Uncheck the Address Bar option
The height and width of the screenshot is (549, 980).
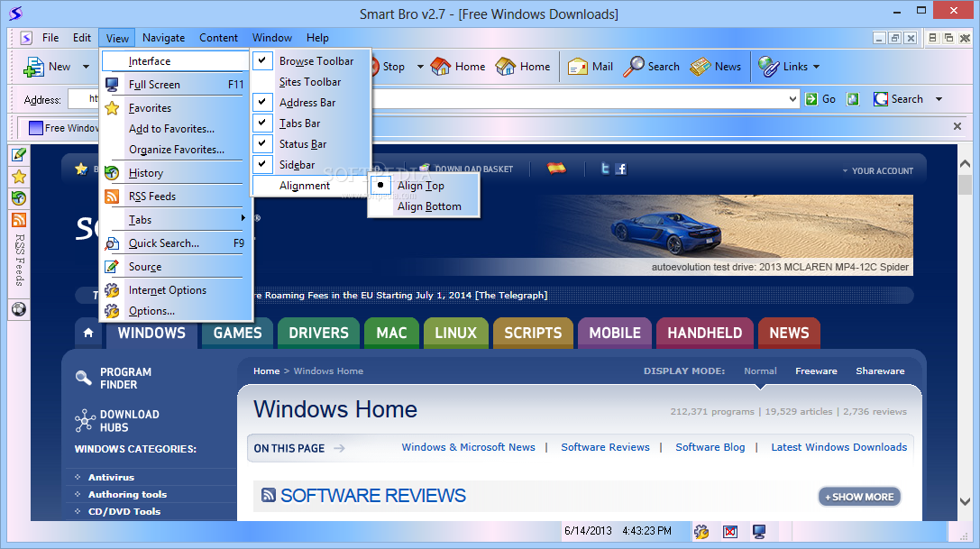[x=312, y=102]
